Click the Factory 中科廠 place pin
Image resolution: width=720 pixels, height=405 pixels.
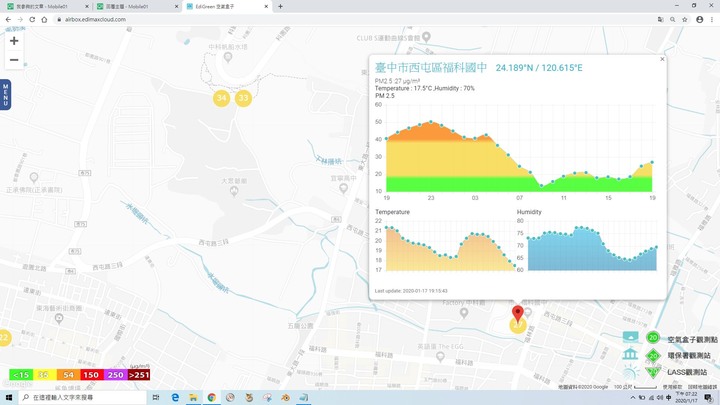click(x=464, y=313)
